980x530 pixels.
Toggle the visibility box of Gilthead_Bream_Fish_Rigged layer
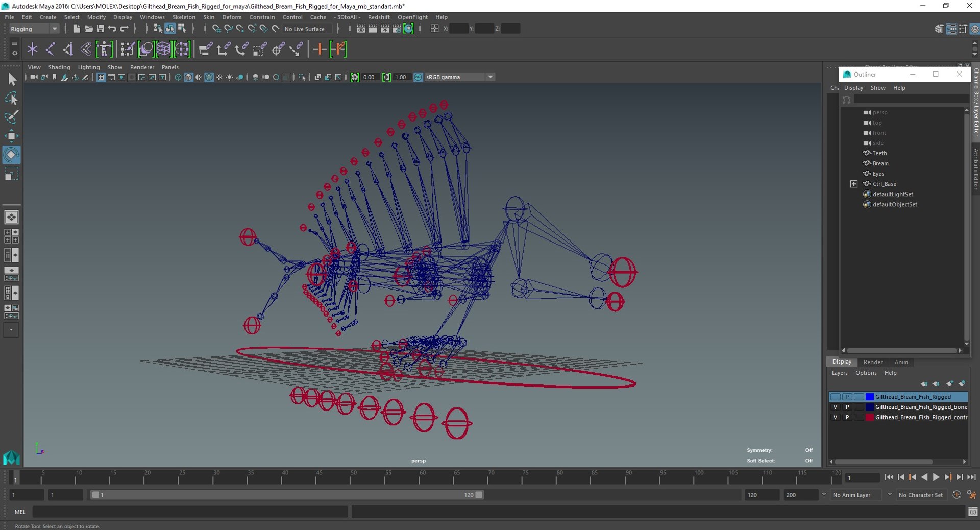(835, 397)
